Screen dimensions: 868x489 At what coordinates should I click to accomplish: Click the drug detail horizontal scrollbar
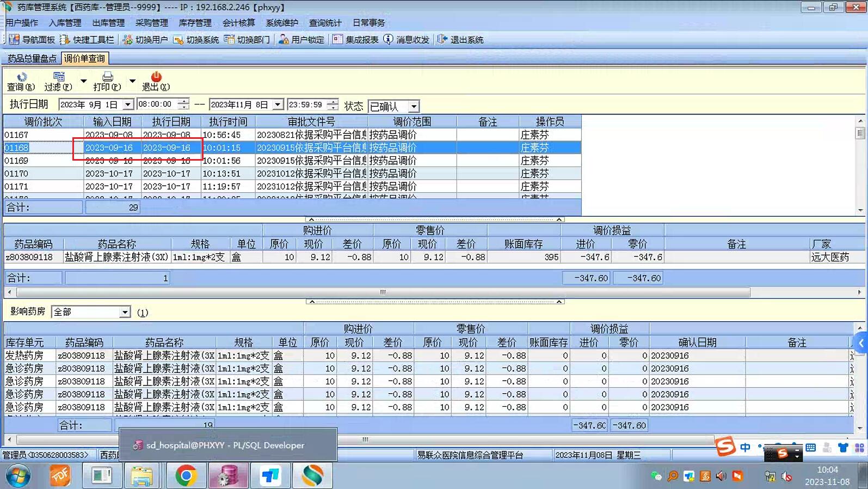383,292
